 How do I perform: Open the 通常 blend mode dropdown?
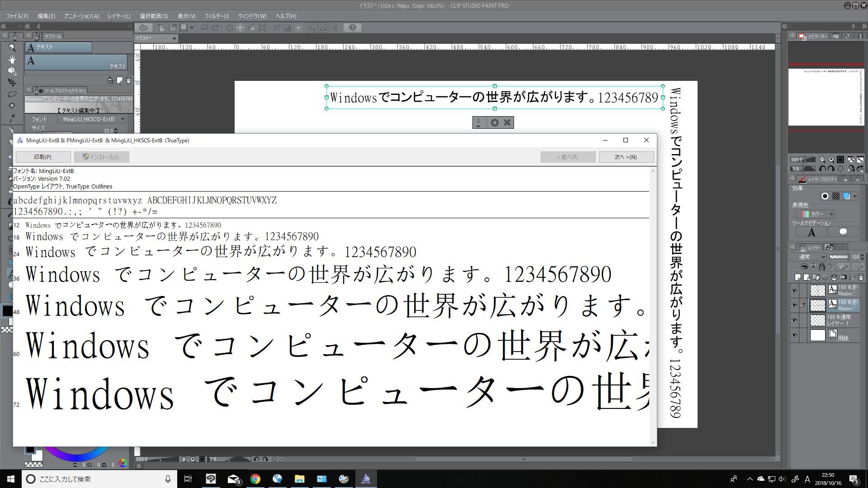808,257
